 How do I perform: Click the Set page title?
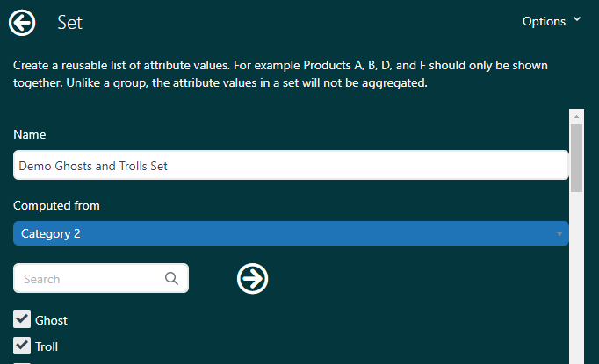[69, 23]
